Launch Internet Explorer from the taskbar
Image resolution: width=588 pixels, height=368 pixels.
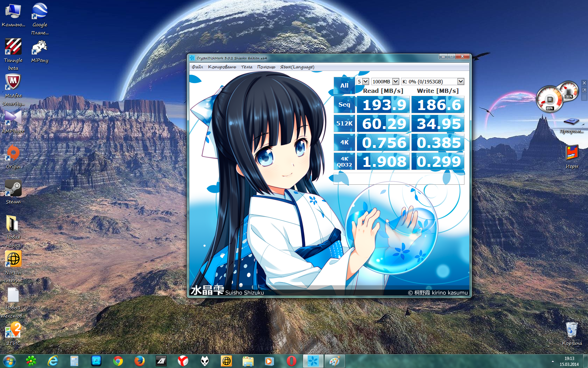click(x=53, y=361)
